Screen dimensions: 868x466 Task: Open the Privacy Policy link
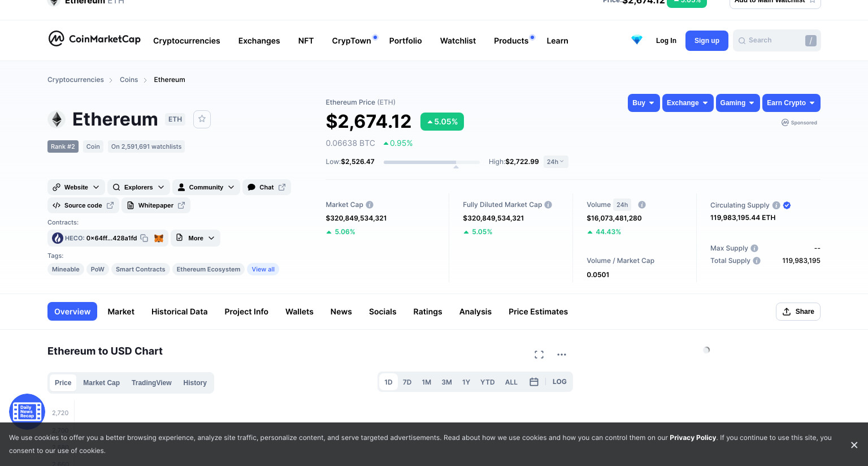point(693,438)
